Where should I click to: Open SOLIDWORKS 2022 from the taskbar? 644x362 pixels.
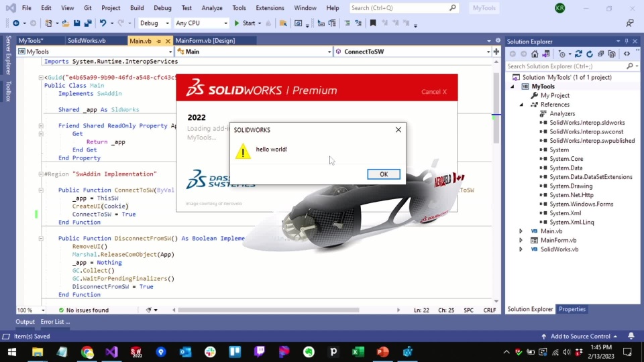click(136, 352)
